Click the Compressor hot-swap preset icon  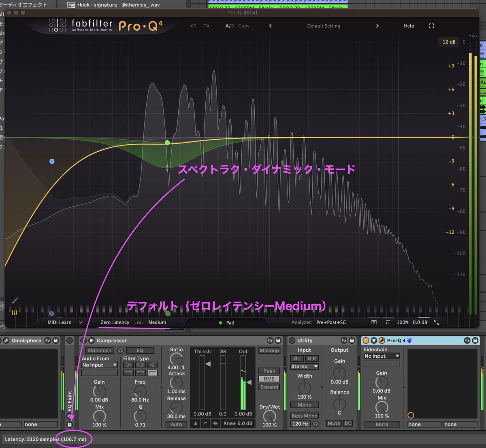point(270,341)
